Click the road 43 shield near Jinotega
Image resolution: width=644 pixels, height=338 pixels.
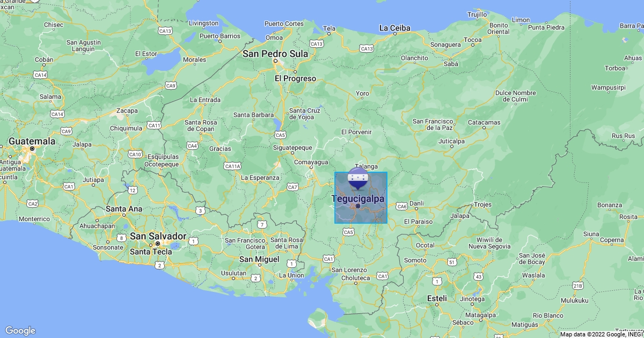478,276
